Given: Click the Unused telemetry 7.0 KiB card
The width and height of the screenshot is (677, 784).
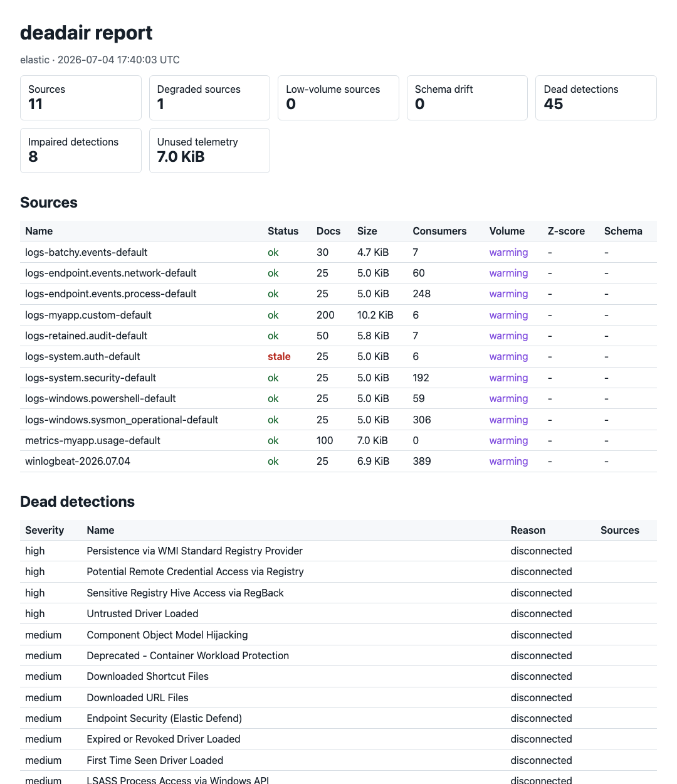Looking at the screenshot, I should click(x=209, y=151).
